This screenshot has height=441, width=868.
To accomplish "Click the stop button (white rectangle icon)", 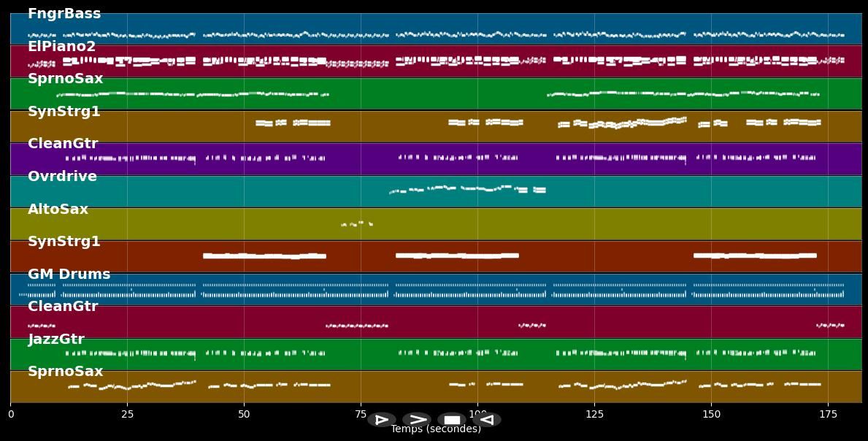I will (x=452, y=420).
